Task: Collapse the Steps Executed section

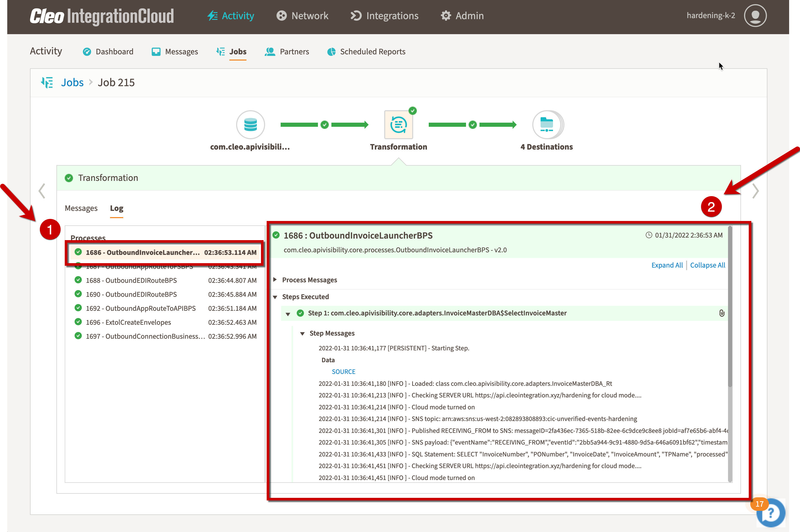Action: 275,297
